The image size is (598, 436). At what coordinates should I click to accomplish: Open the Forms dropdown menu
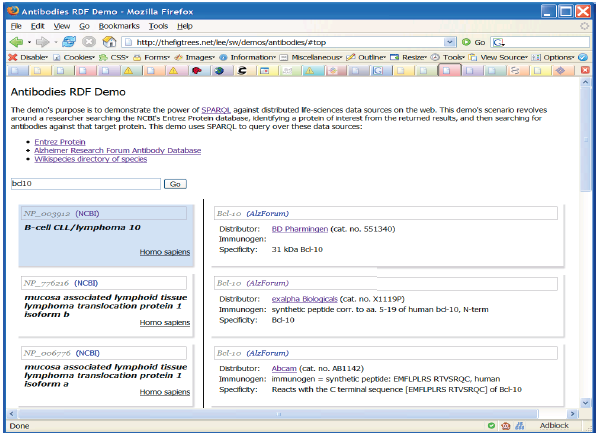[x=151, y=57]
